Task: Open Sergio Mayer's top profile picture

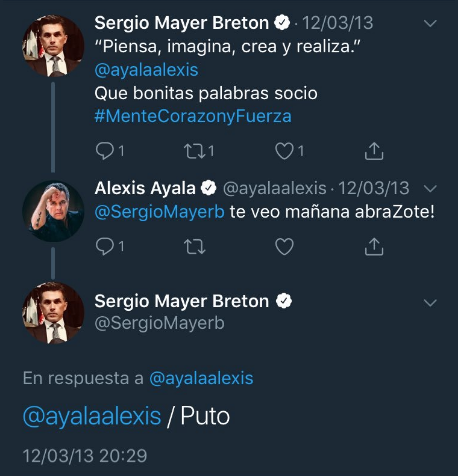Action: [53, 46]
